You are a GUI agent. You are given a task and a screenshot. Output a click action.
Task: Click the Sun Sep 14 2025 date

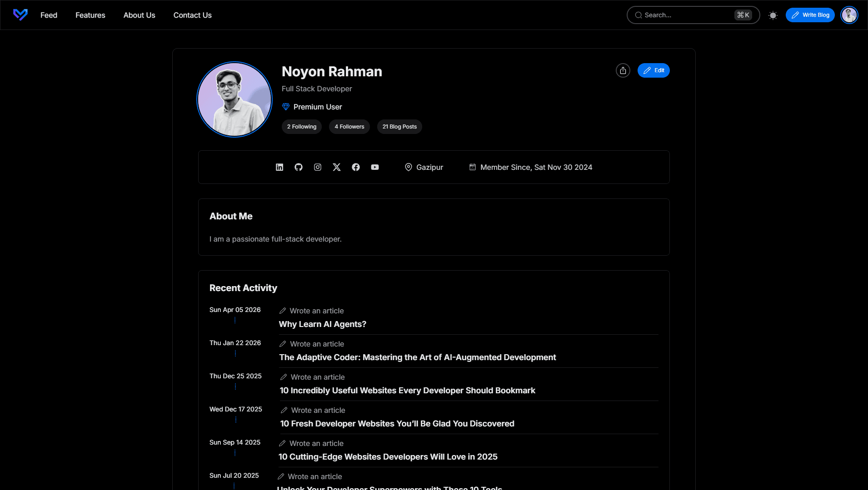tap(235, 442)
